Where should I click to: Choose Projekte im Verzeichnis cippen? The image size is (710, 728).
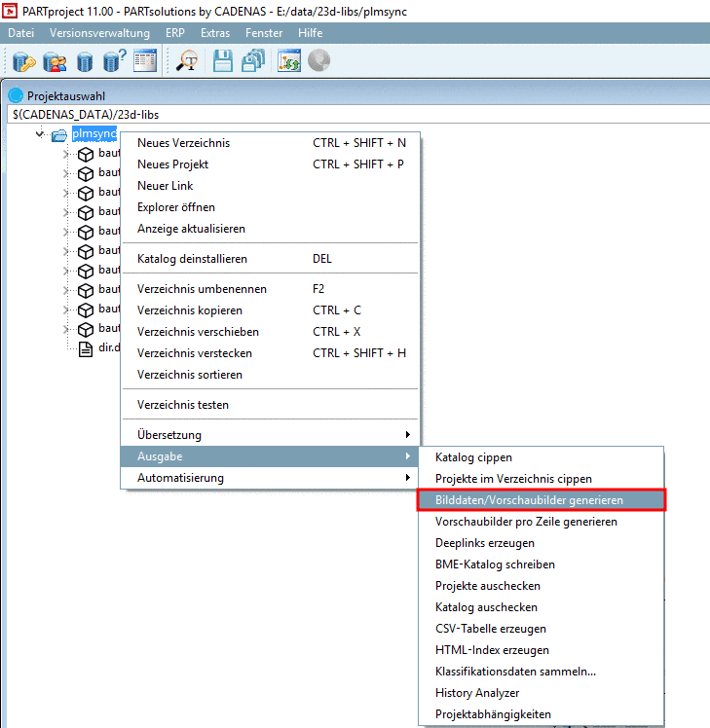coord(542,479)
